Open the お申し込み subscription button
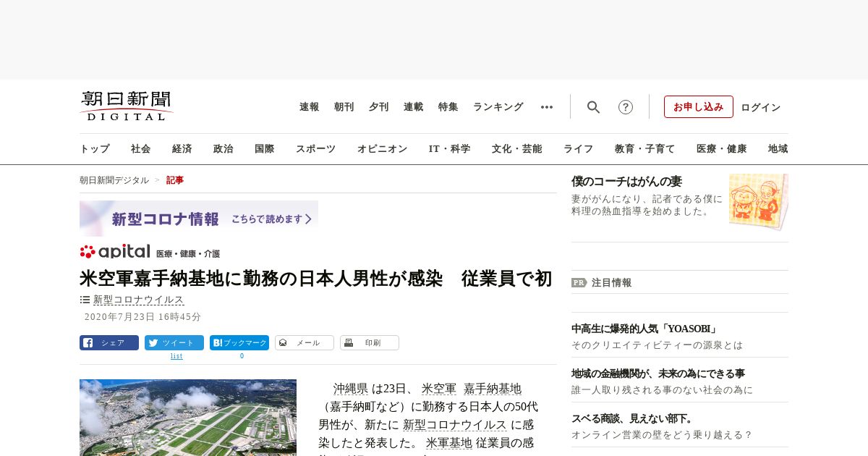The width and height of the screenshot is (868, 456). [699, 106]
